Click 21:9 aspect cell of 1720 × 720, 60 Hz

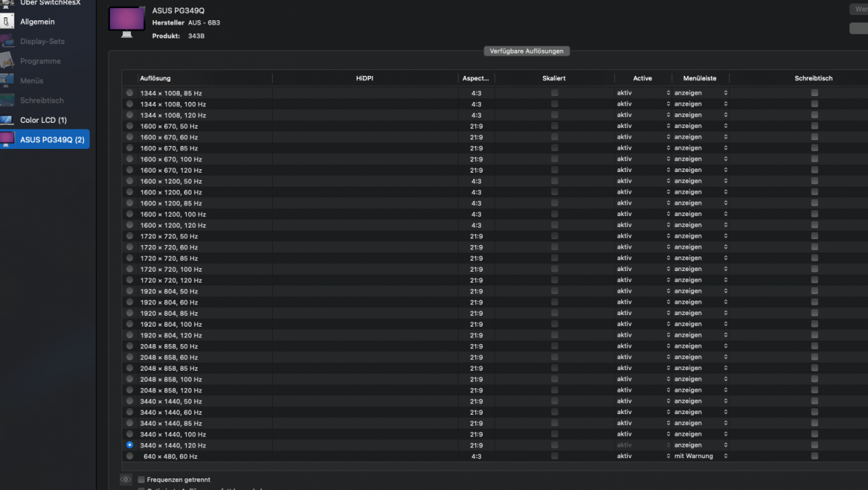pyautogui.click(x=476, y=247)
